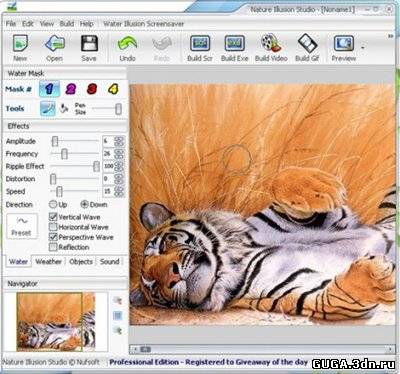Screen dimensions: 400x374
Task: Click the Amplitude value field
Action: 108,141
